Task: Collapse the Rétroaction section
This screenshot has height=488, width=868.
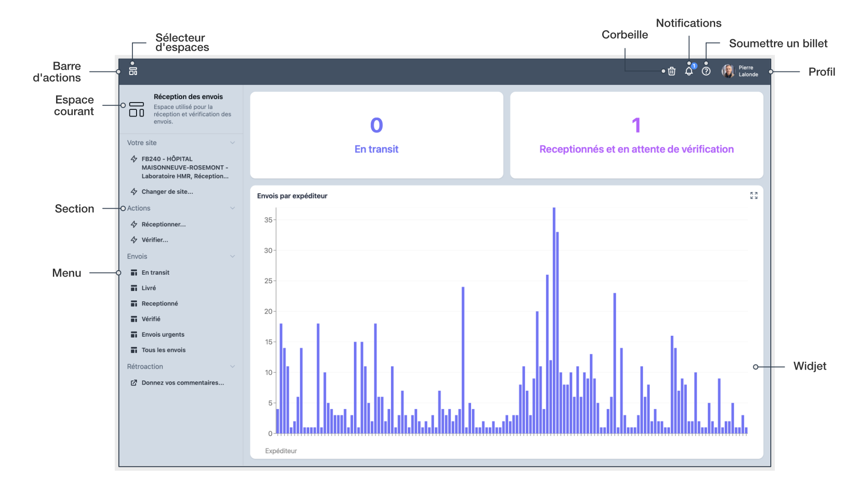Action: 233,366
